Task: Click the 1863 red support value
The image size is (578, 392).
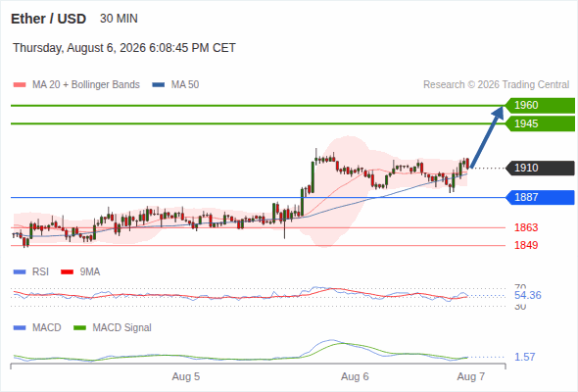Action: 526,227
